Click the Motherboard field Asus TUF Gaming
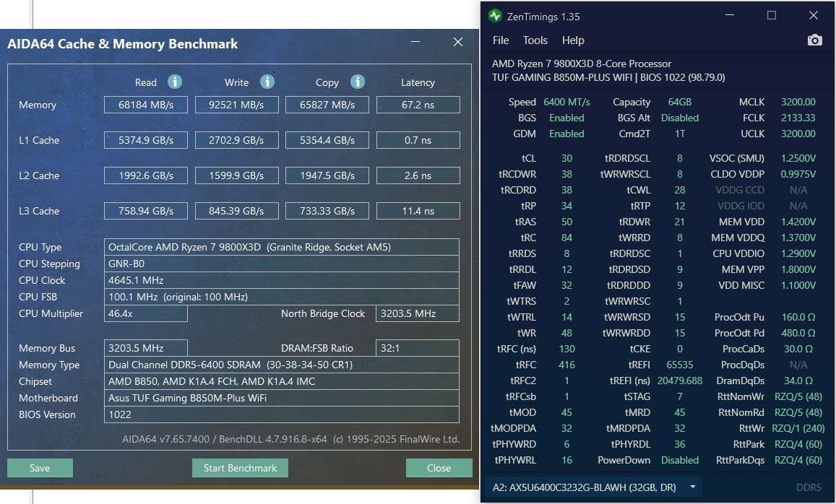The height and width of the screenshot is (504, 836). coord(282,398)
